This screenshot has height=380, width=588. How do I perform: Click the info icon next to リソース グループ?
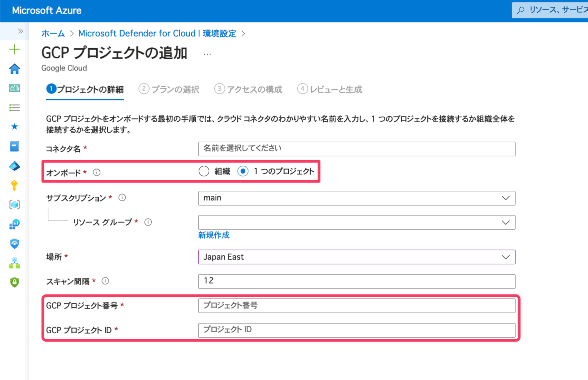pyautogui.click(x=148, y=222)
